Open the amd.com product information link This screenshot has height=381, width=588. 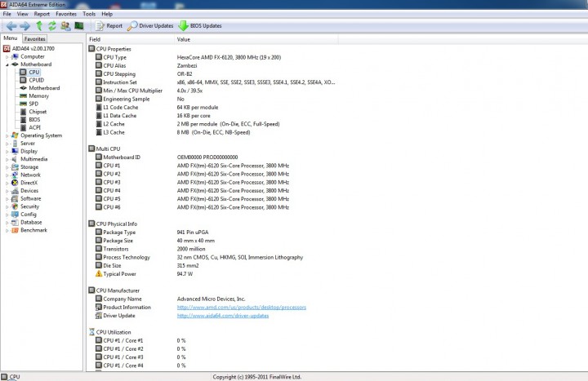(x=242, y=308)
